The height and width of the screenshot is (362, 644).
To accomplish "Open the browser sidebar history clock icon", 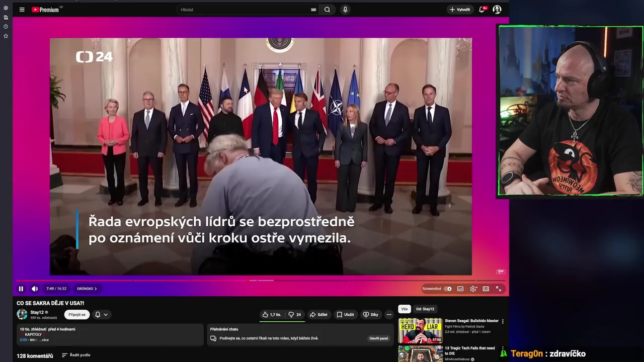I will (6, 27).
